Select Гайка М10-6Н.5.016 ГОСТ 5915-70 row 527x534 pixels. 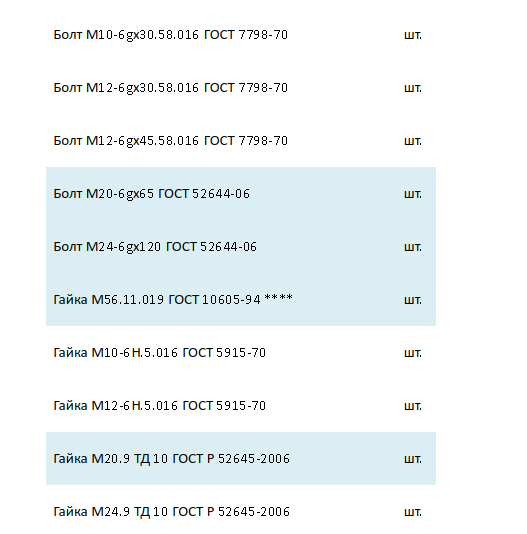pyautogui.click(x=241, y=352)
